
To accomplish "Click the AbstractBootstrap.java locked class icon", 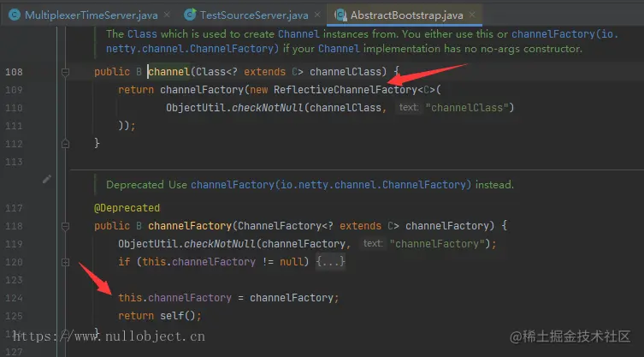I will point(340,15).
